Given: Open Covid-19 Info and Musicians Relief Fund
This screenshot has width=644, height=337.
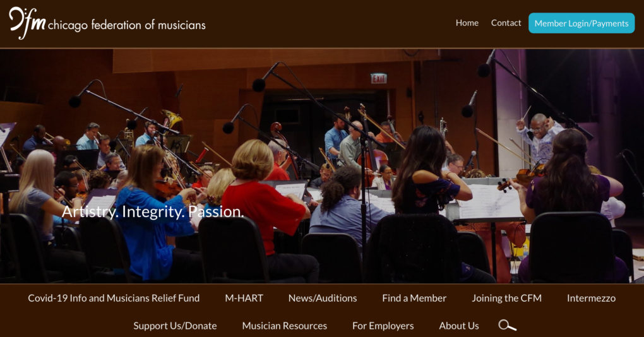Looking at the screenshot, I should [x=114, y=298].
